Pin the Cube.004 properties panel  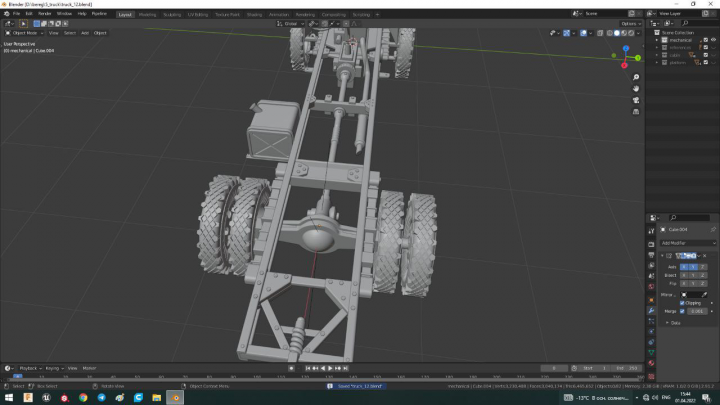[713, 229]
